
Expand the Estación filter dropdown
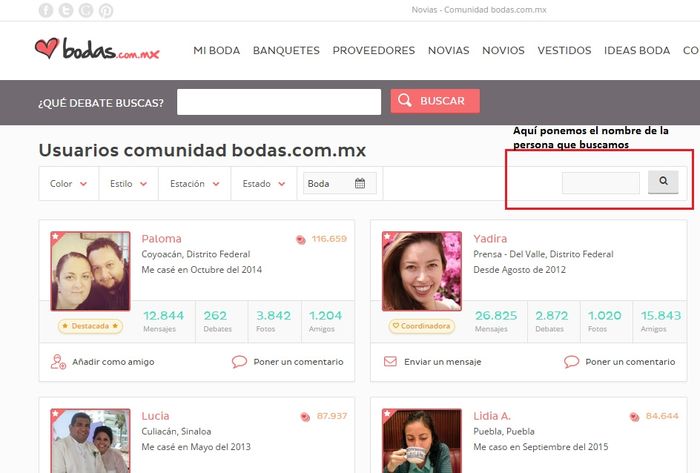click(195, 184)
